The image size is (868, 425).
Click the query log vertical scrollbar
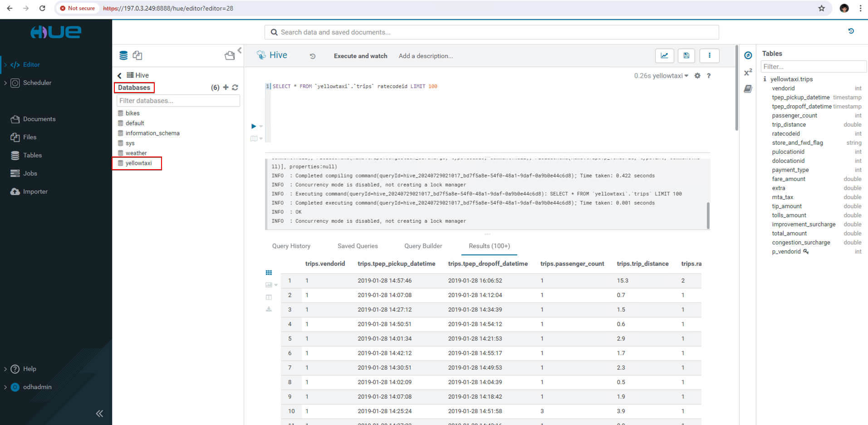click(708, 215)
